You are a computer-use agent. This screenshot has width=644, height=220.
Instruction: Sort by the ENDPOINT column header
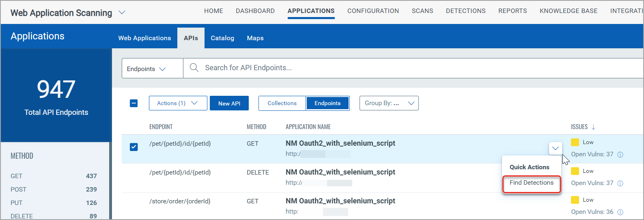click(161, 127)
